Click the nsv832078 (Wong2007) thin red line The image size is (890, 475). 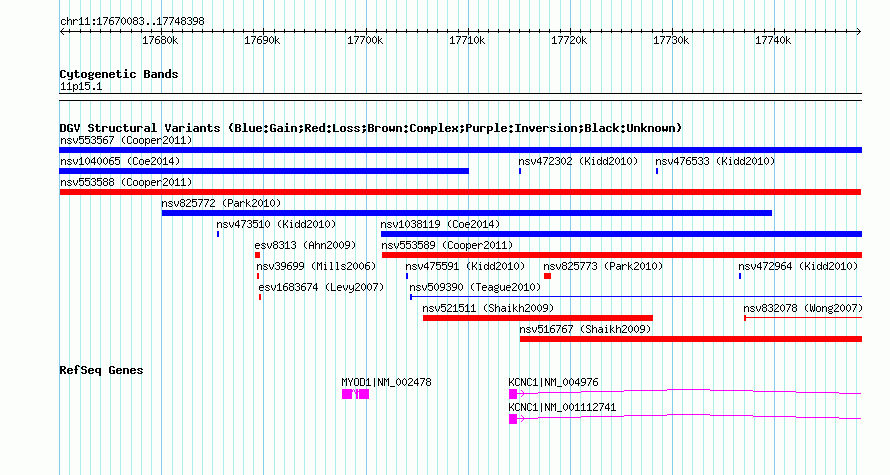pos(803,318)
